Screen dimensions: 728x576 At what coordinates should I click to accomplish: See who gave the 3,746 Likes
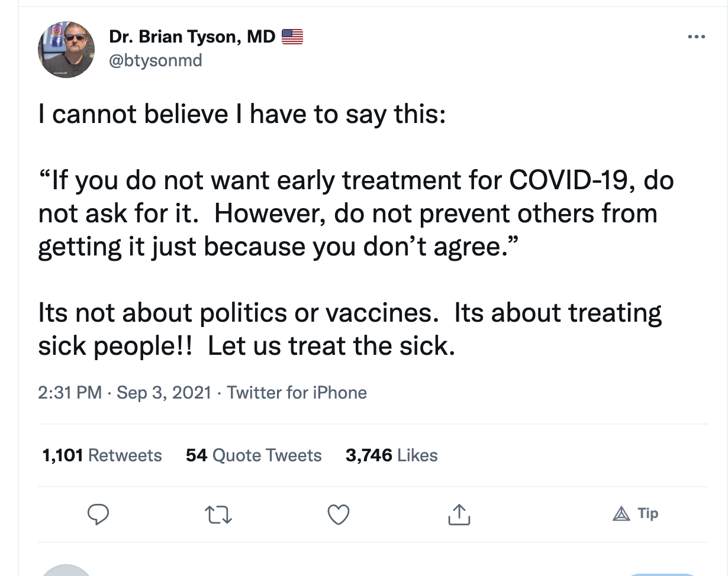[x=391, y=455]
